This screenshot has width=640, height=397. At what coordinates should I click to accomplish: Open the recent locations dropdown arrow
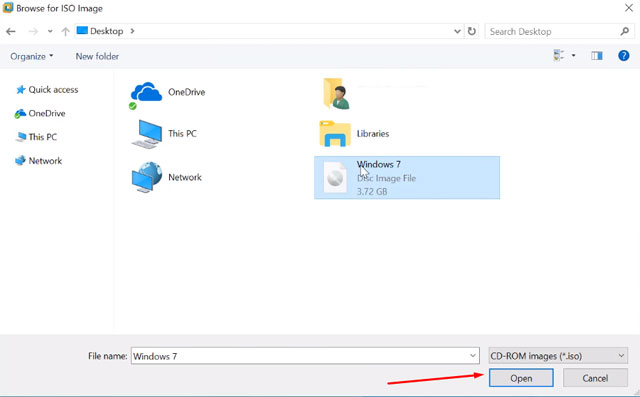(x=50, y=31)
